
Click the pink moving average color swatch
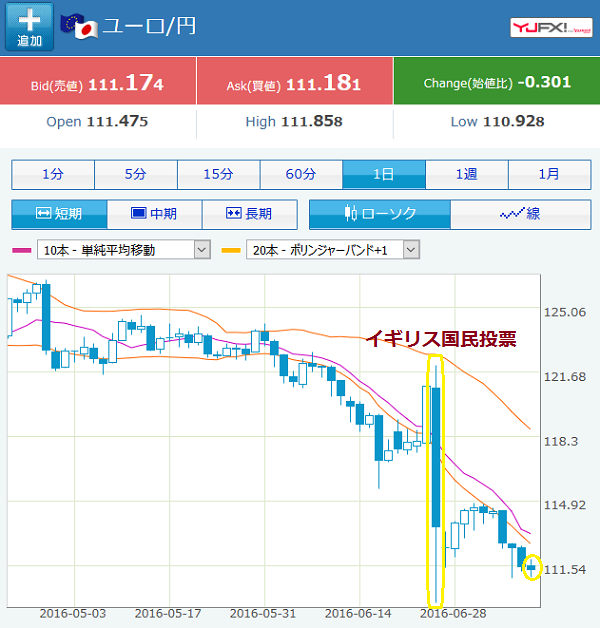[22, 250]
